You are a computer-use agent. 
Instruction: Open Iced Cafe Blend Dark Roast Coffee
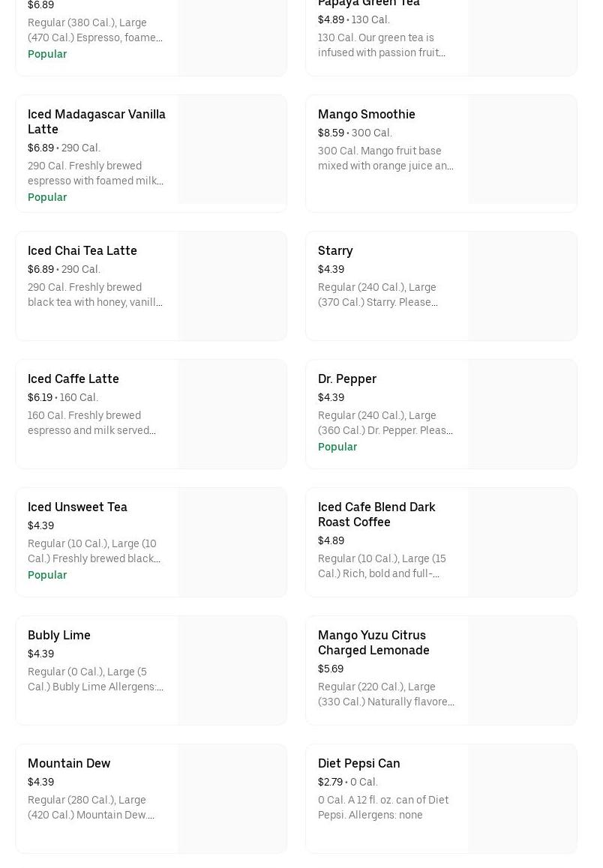(x=376, y=514)
